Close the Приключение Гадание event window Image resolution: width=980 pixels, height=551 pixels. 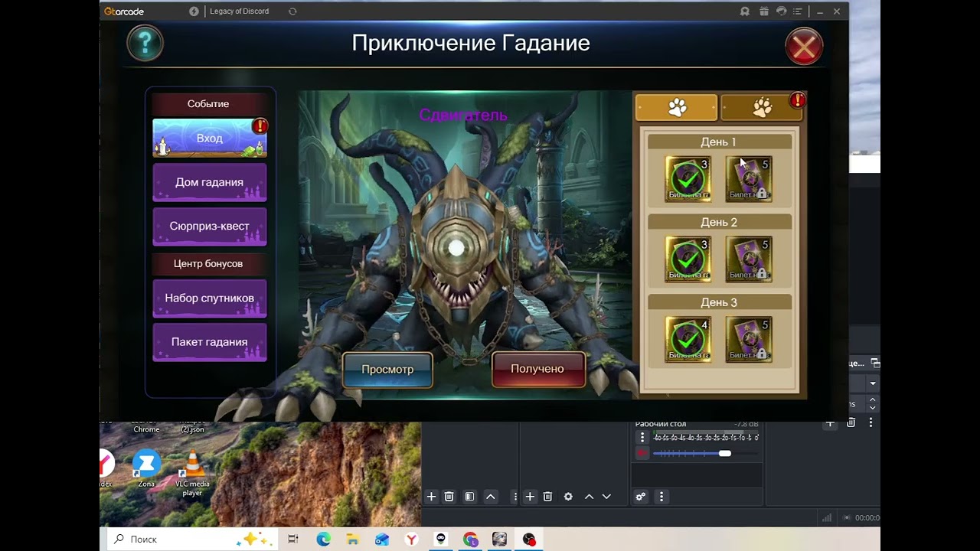[804, 47]
